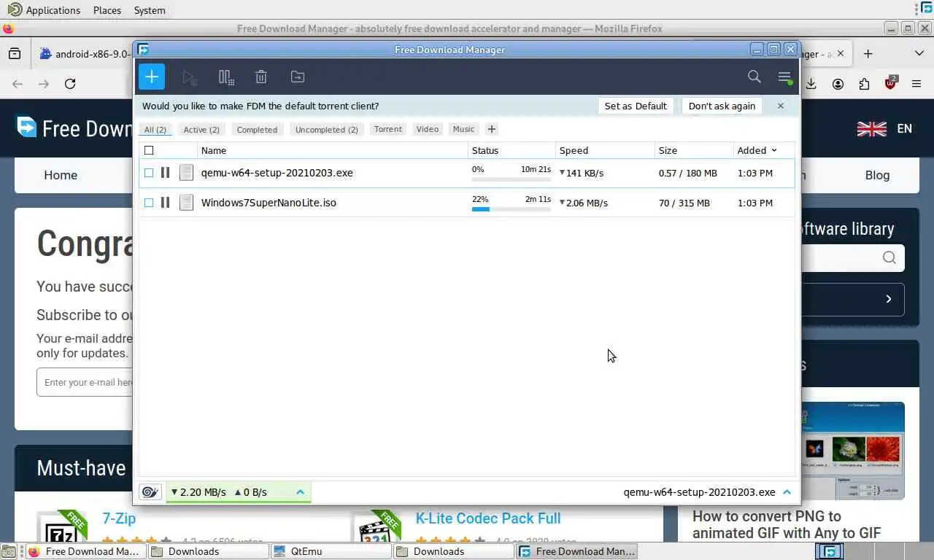
Task: Sort downloads by Name column
Action: (214, 150)
